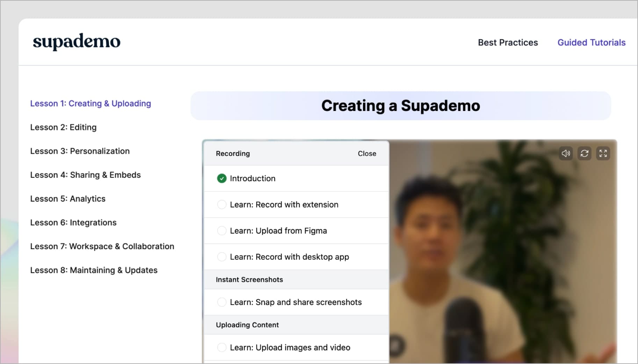Viewport: 638px width, 364px height.
Task: Mark Learn: Record with desktop app circle
Action: tap(222, 257)
